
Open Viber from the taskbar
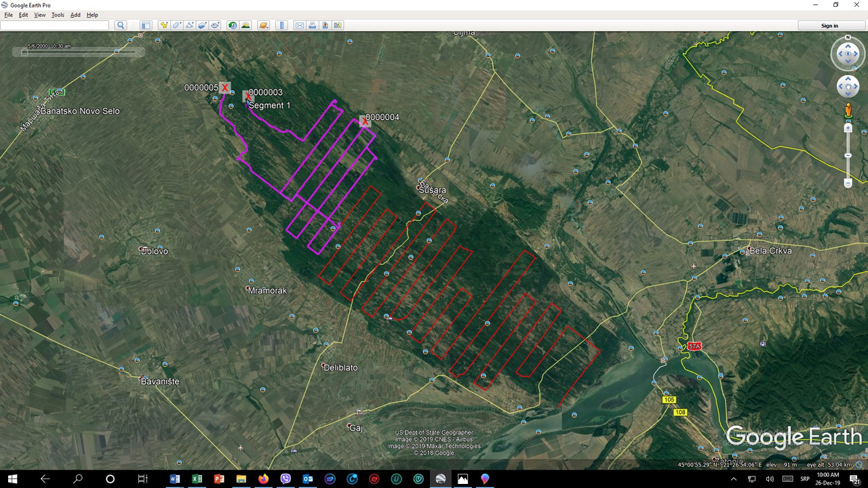[x=285, y=479]
